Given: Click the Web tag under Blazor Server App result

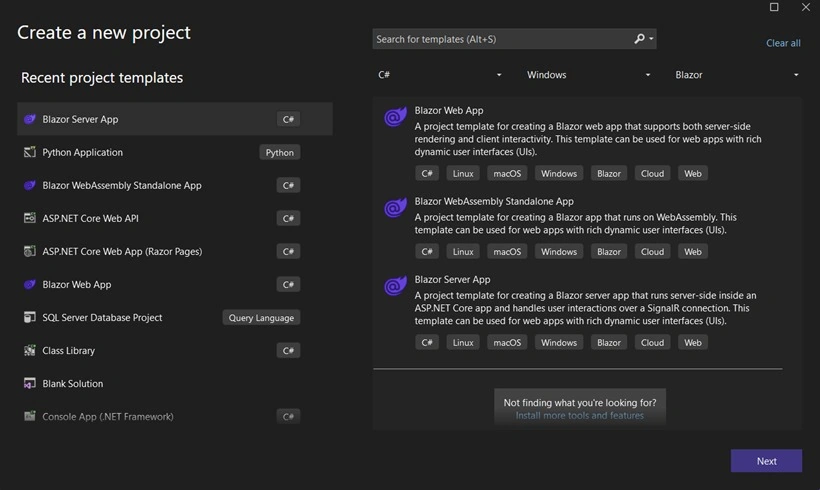Looking at the screenshot, I should point(693,343).
